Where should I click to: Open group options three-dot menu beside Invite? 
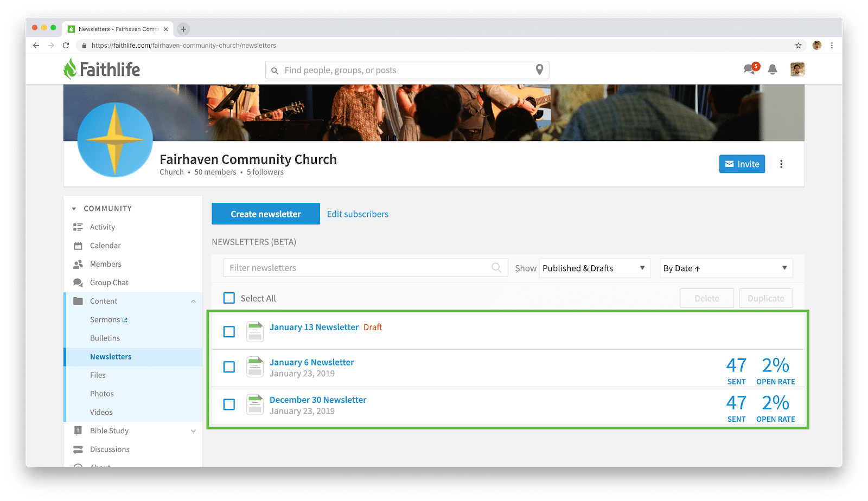pyautogui.click(x=781, y=164)
